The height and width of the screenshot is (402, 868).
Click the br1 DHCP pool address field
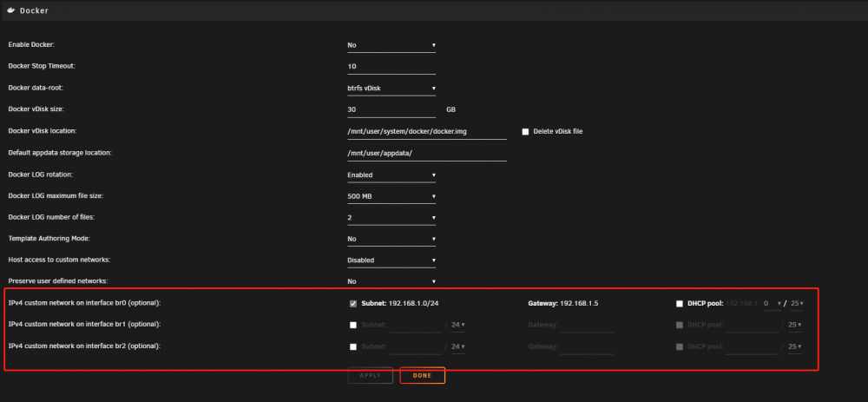pyautogui.click(x=752, y=325)
